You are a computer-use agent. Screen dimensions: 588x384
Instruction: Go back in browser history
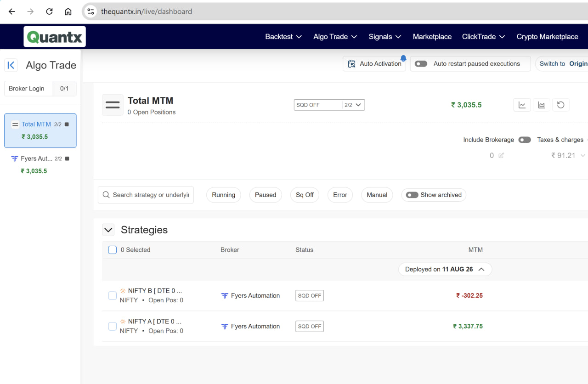pos(12,11)
